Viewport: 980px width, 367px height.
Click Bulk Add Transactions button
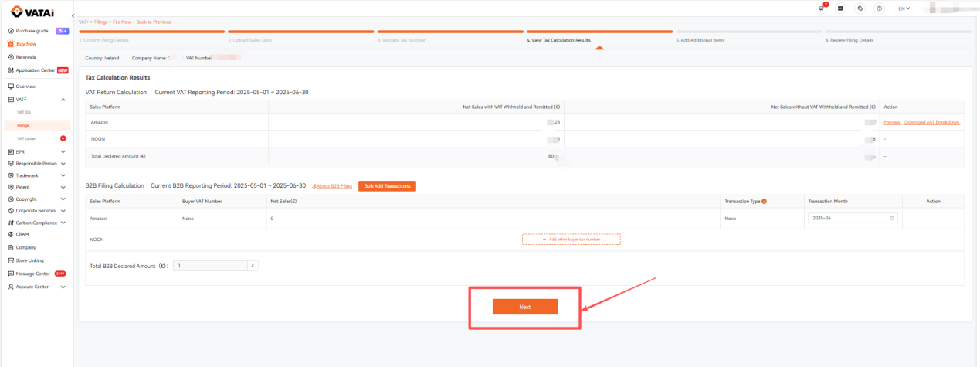387,186
